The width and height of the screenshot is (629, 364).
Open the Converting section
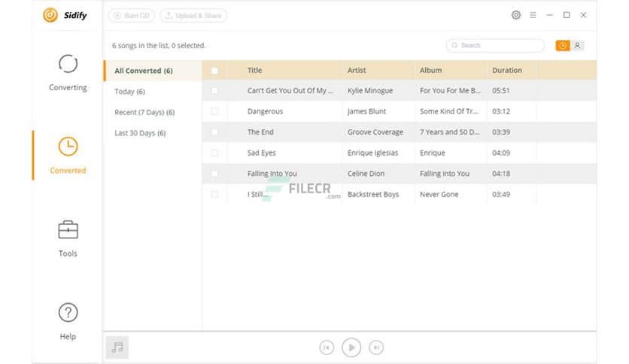pos(68,73)
